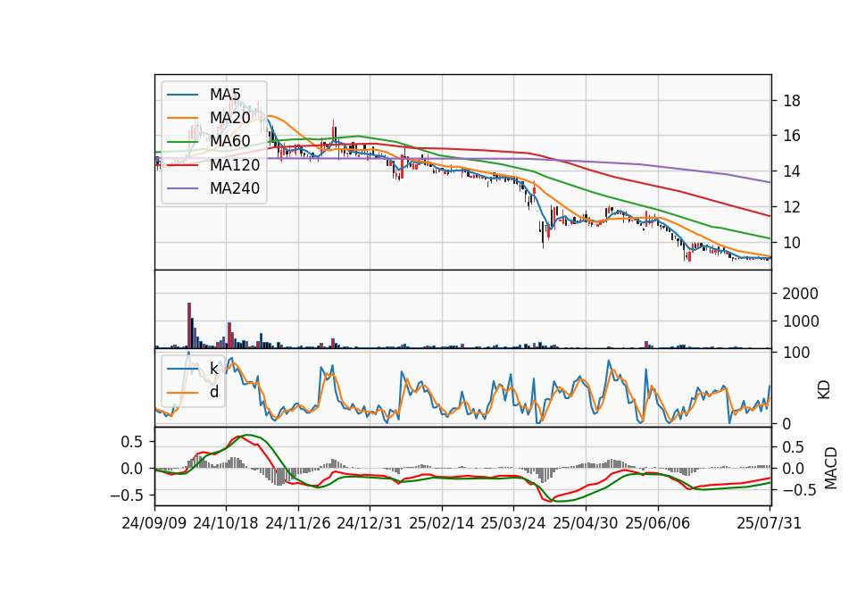The height and width of the screenshot is (616, 857).
Task: Click the price axis value 18
Action: 792,101
